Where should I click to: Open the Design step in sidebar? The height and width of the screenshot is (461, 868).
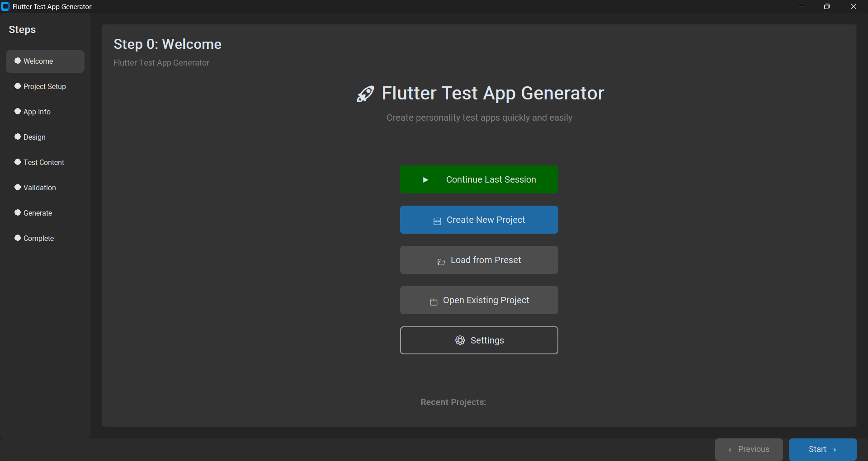pos(34,137)
